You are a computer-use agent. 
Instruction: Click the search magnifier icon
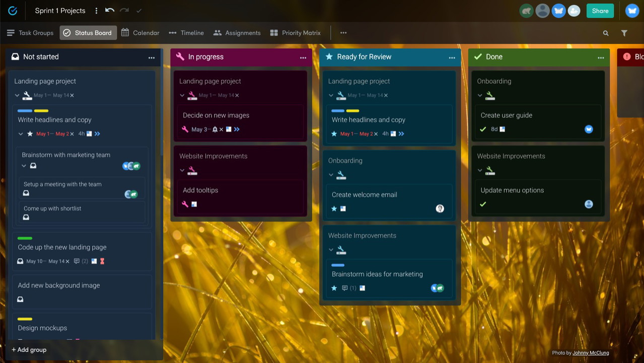[x=606, y=33]
